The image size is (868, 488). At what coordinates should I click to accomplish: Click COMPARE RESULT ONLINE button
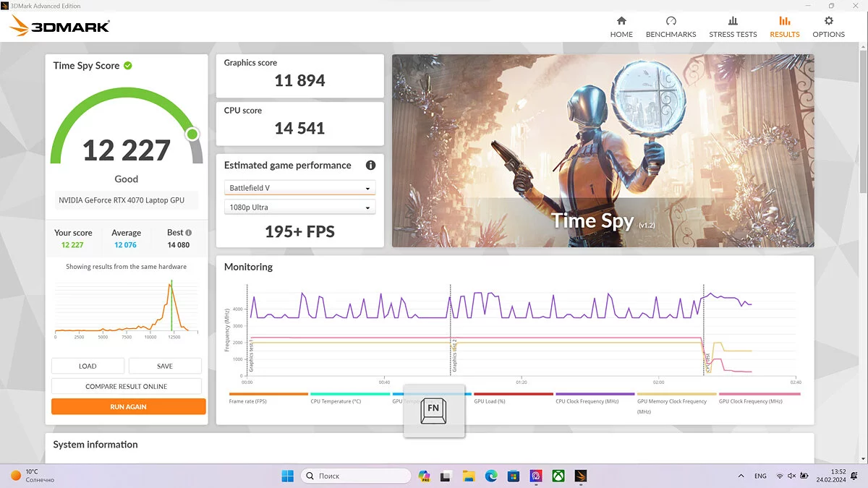click(127, 386)
